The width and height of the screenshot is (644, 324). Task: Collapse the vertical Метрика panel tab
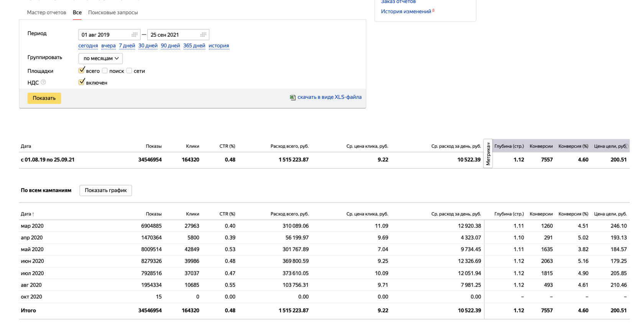click(488, 153)
